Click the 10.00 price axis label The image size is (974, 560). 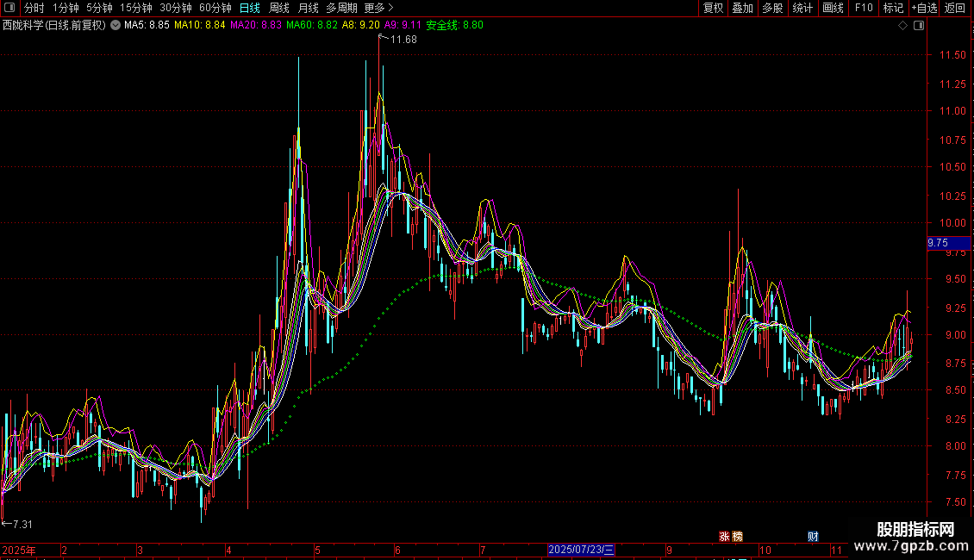(x=952, y=223)
